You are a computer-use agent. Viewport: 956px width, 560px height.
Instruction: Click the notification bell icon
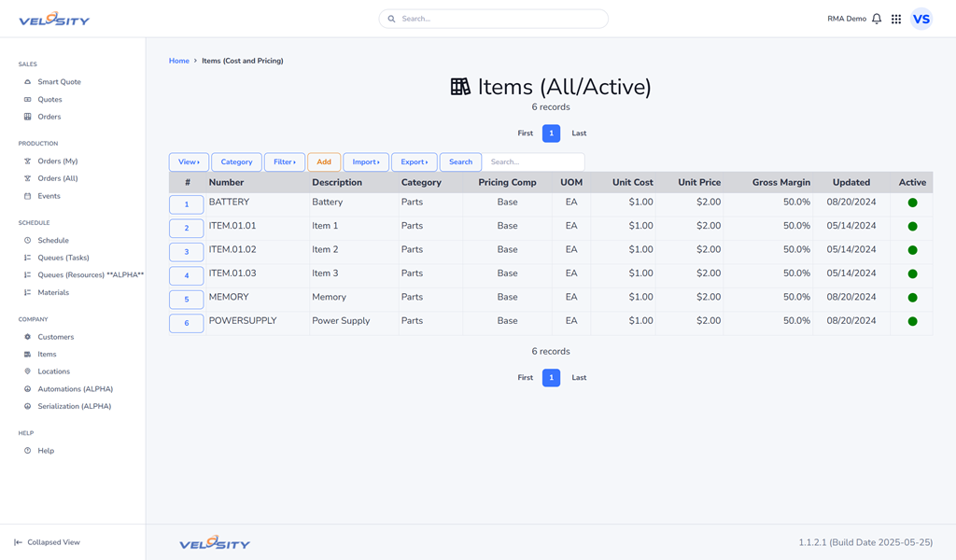click(877, 19)
